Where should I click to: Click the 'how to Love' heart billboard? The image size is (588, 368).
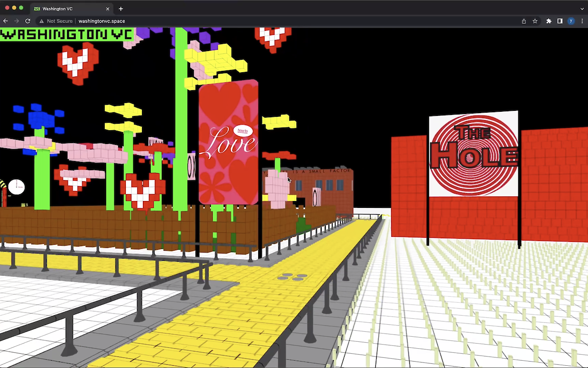228,142
